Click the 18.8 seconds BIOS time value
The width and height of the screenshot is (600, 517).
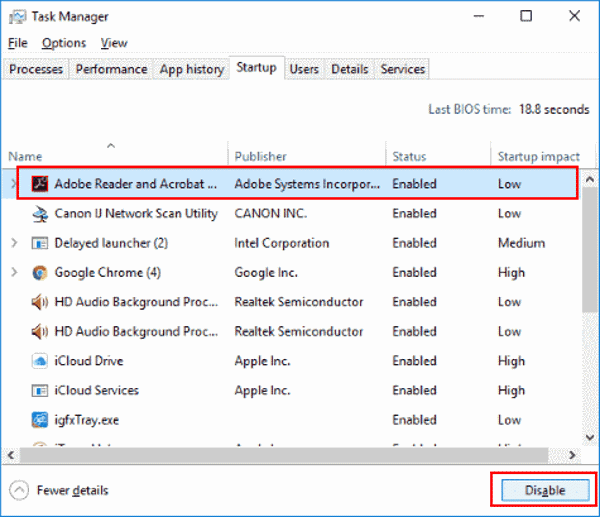[x=554, y=109]
